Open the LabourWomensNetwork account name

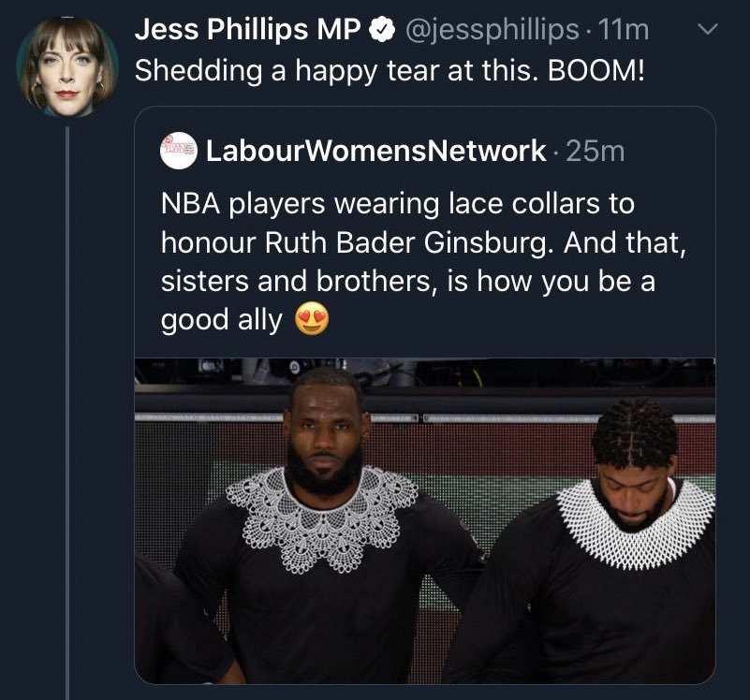(375, 151)
